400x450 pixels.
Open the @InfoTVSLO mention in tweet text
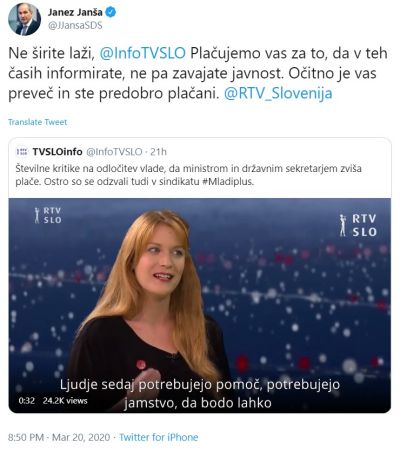143,53
